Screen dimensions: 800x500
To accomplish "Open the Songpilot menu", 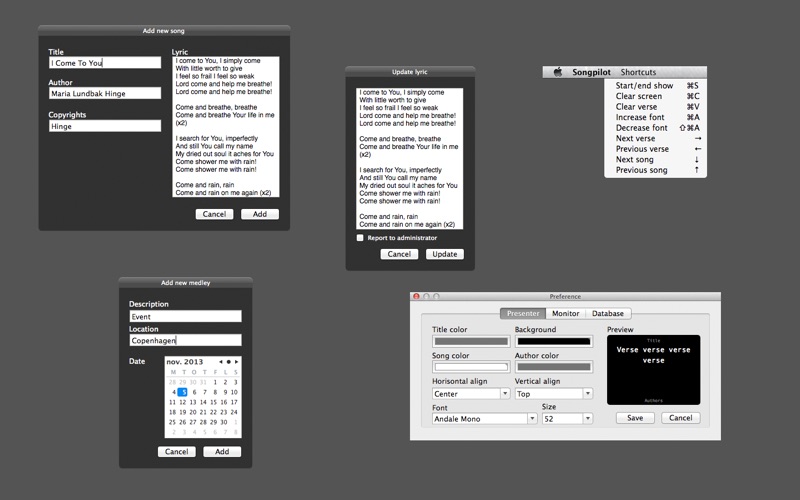I will 591,72.
